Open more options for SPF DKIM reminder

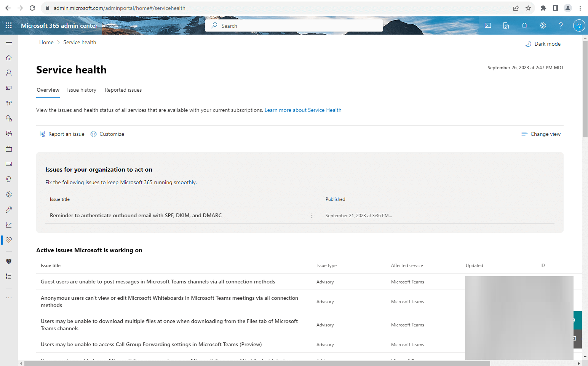click(x=312, y=215)
